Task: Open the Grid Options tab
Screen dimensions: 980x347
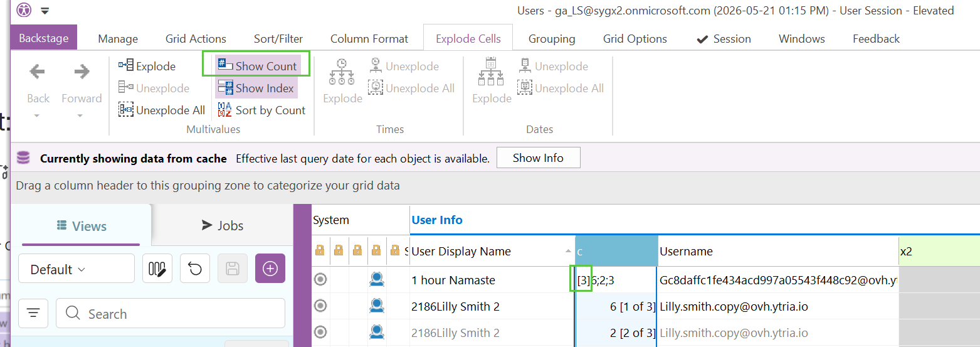Action: tap(635, 39)
